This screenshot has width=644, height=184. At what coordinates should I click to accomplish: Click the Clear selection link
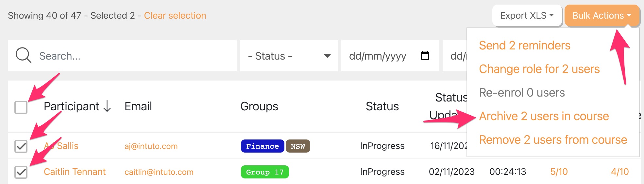[x=175, y=16]
